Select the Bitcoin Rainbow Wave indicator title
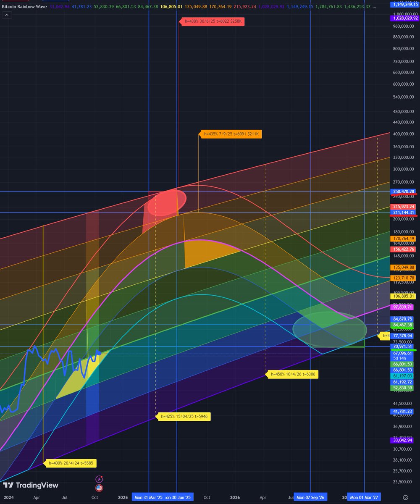The height and width of the screenshot is (504, 420). (x=25, y=6)
